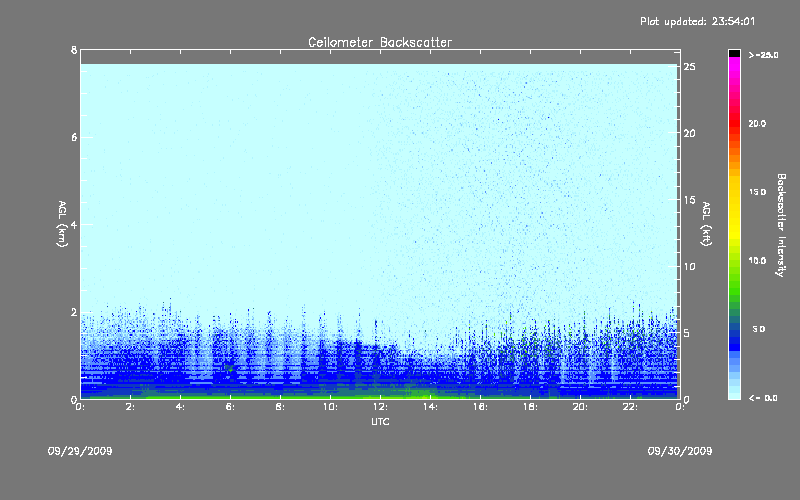
Task: Click the "15" tick on the kft axis
Action: [x=689, y=200]
